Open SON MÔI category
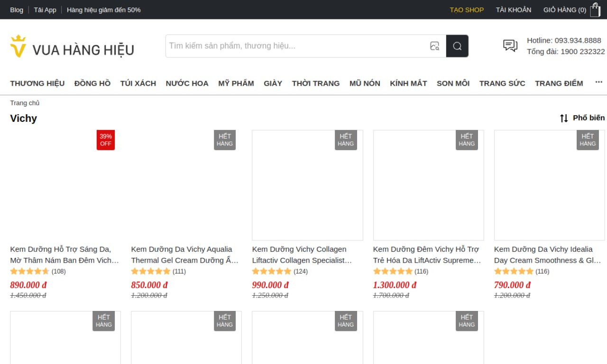 (x=453, y=83)
